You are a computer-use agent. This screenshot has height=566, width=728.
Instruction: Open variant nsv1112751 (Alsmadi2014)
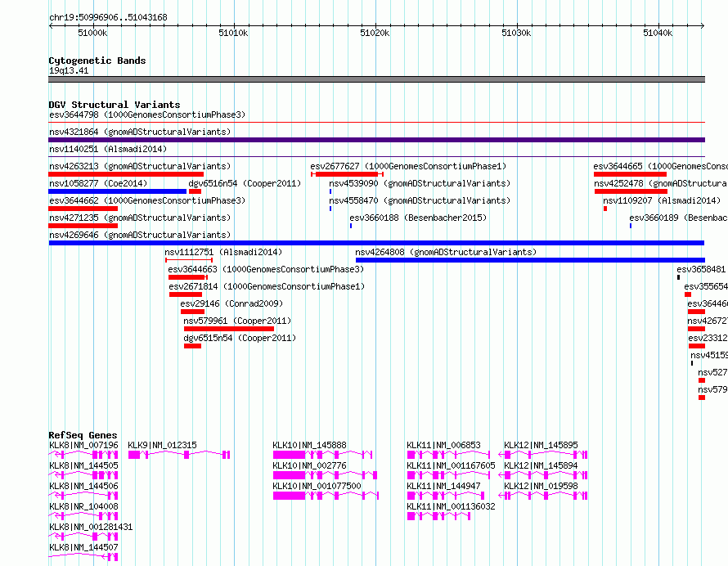click(x=223, y=252)
